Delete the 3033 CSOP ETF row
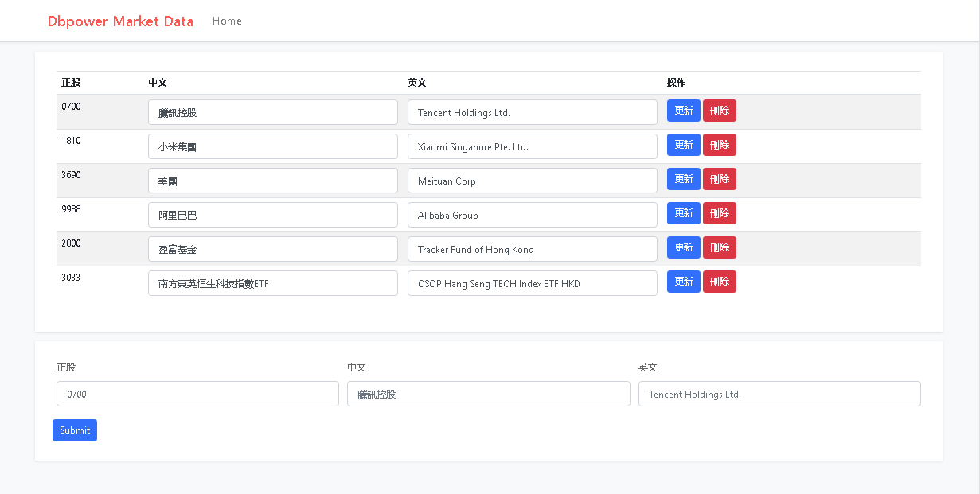This screenshot has height=494, width=980. (720, 282)
